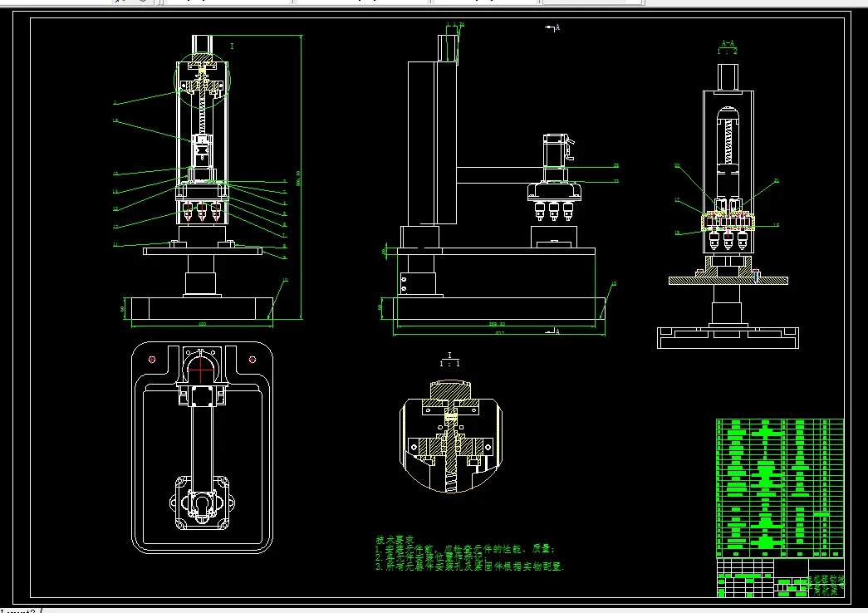Click the lower A section cut marker
868x613 pixels.
[553, 331]
